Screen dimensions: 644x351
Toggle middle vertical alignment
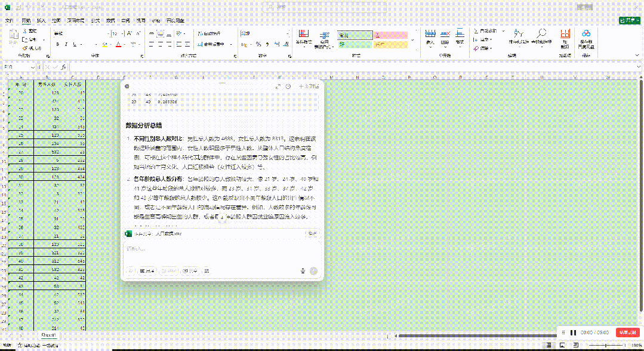coord(160,33)
